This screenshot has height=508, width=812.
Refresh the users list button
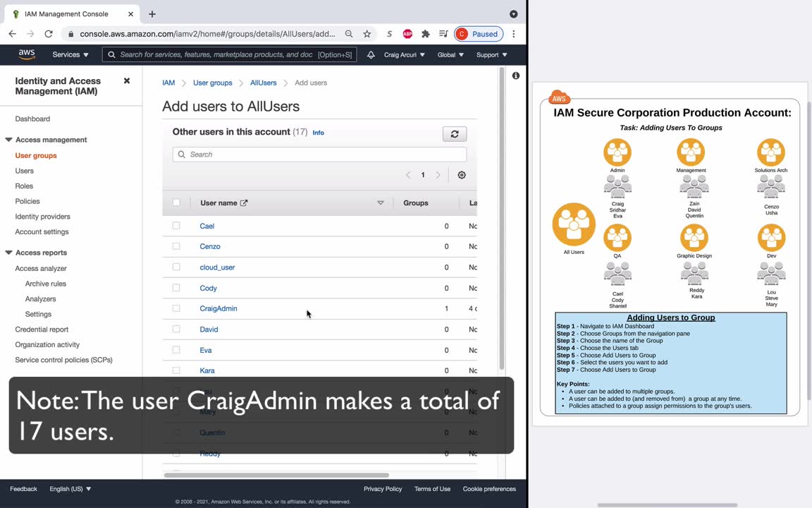455,134
